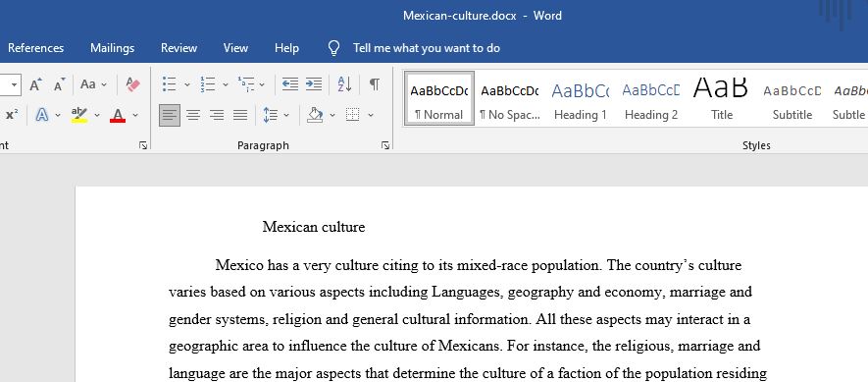Open Paragraph settings dialog launcher
The width and height of the screenshot is (868, 382).
click(x=385, y=145)
